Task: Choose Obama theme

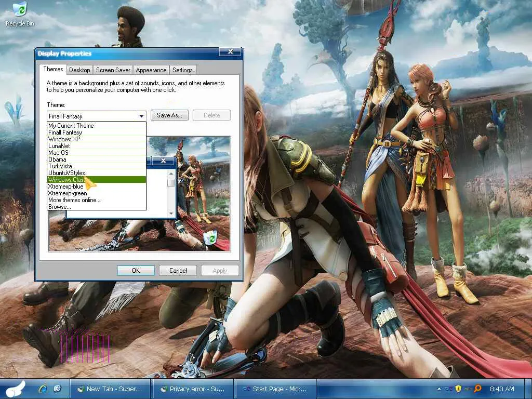Action: point(96,159)
